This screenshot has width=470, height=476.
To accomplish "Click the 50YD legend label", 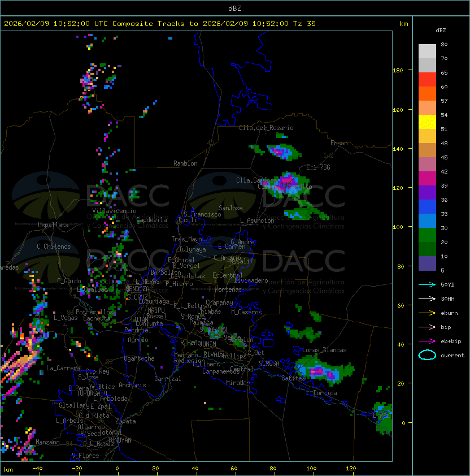I will 447,284.
